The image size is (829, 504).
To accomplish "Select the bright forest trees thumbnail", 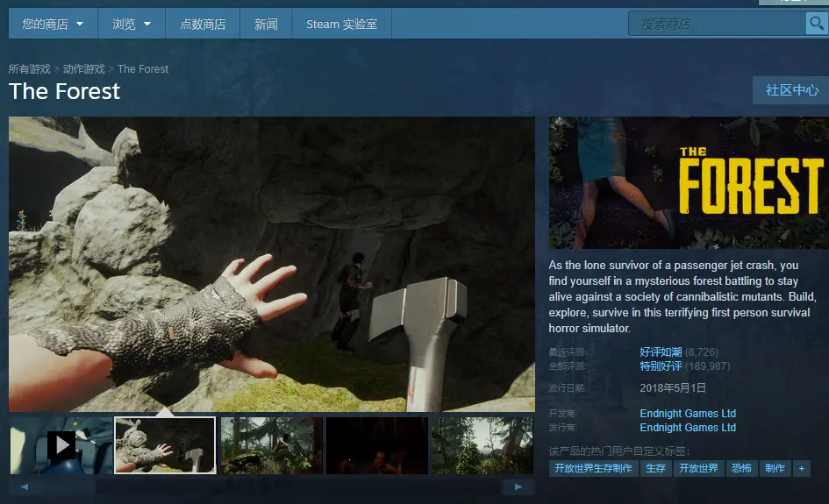I will point(482,445).
